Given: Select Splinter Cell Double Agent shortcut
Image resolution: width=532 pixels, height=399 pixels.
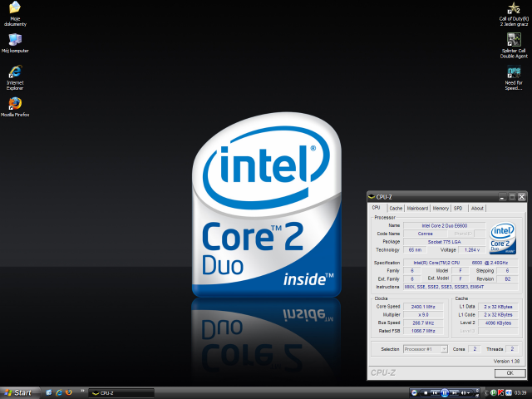Looking at the screenshot, I should pyautogui.click(x=514, y=46).
